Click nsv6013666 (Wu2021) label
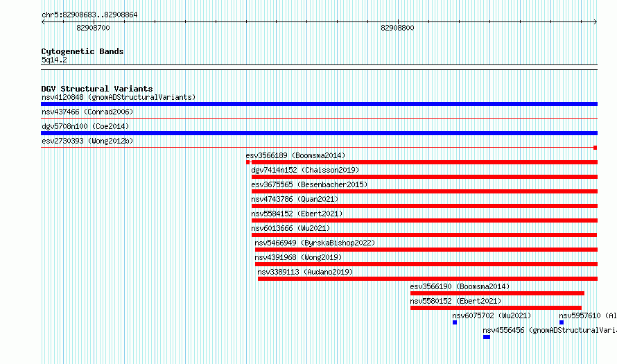617x364 pixels. coord(290,228)
